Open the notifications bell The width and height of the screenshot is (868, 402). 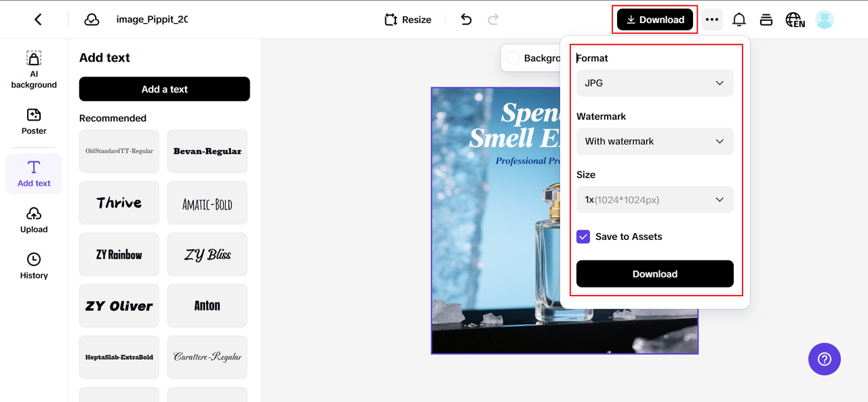[739, 20]
